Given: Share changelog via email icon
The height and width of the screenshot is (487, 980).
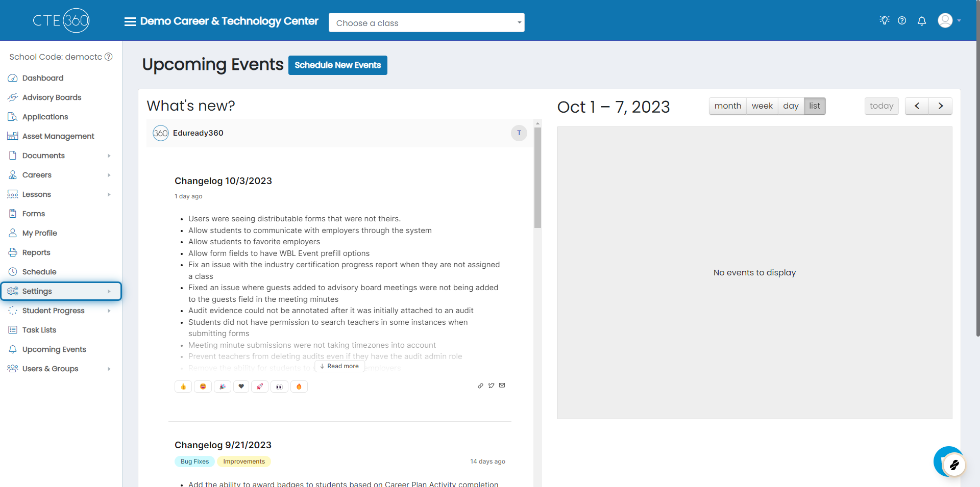Looking at the screenshot, I should click(x=502, y=386).
